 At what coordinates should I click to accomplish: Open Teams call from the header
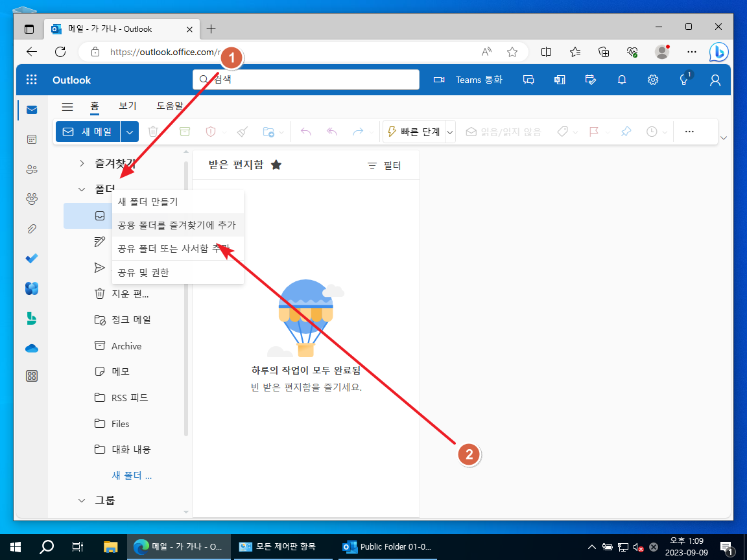(468, 80)
